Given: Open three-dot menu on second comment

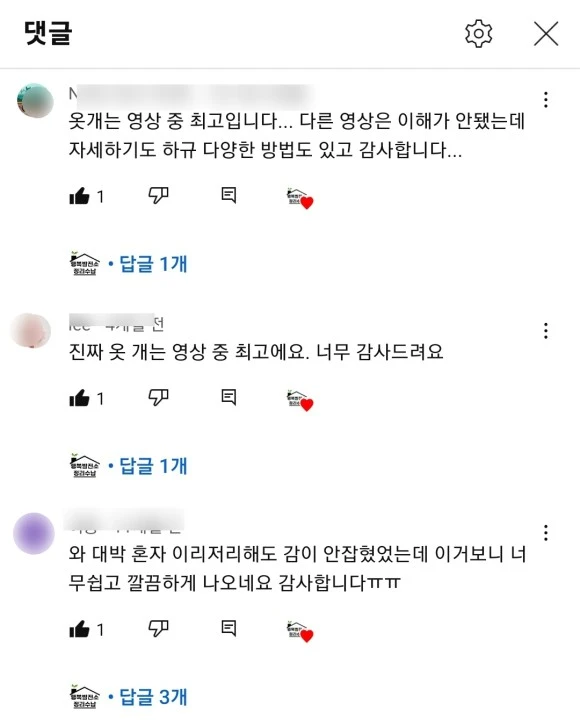Looking at the screenshot, I should tap(546, 331).
